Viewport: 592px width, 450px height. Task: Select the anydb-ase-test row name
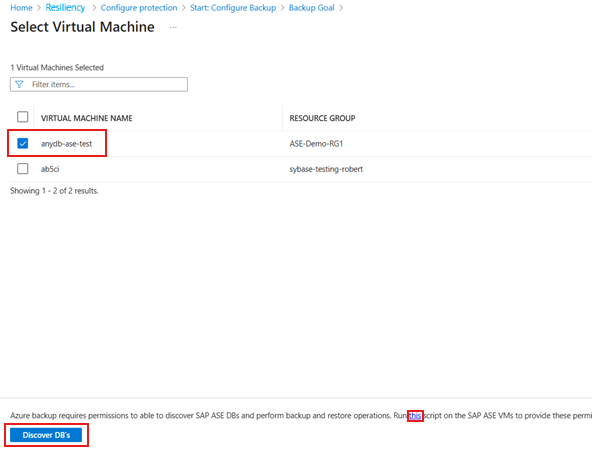(x=66, y=144)
